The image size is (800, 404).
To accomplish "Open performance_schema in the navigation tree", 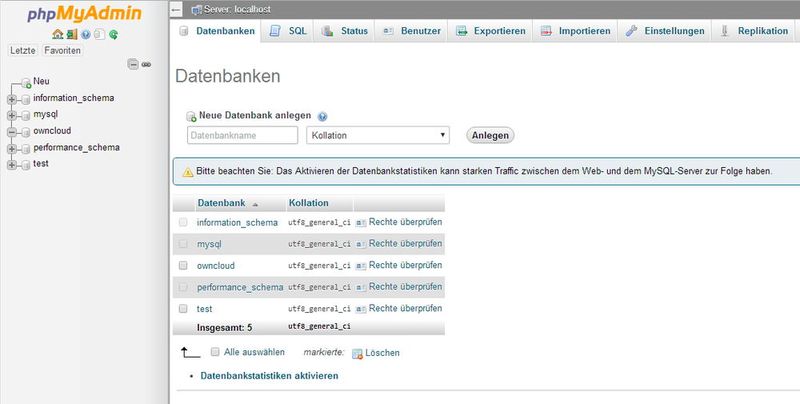I will 77,147.
